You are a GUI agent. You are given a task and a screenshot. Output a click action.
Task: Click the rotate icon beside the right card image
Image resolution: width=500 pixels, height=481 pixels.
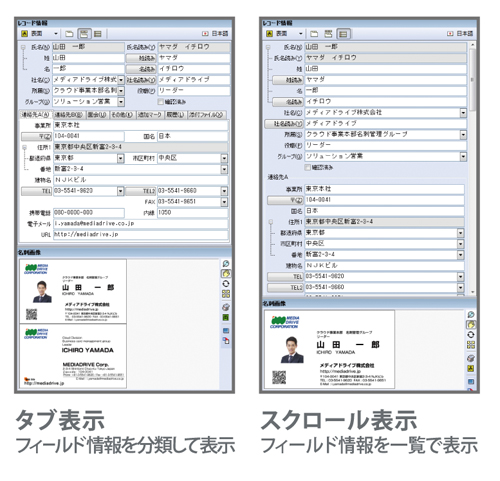[471, 335]
